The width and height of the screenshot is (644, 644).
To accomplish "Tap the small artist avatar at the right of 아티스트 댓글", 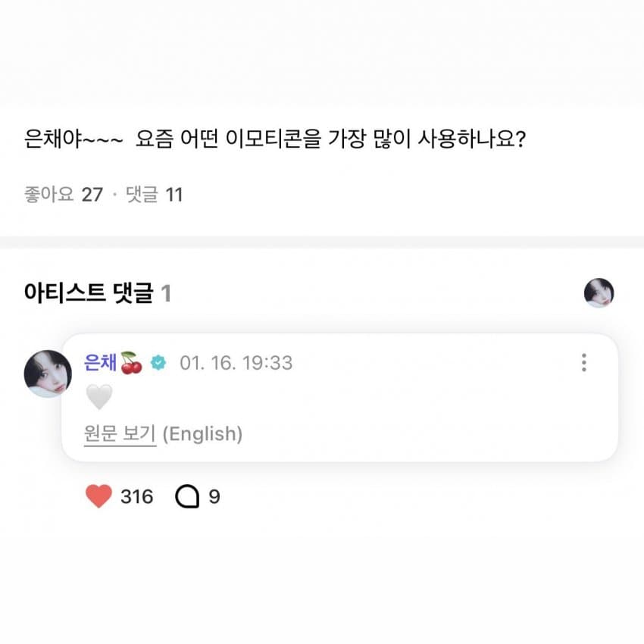I will pyautogui.click(x=599, y=292).
